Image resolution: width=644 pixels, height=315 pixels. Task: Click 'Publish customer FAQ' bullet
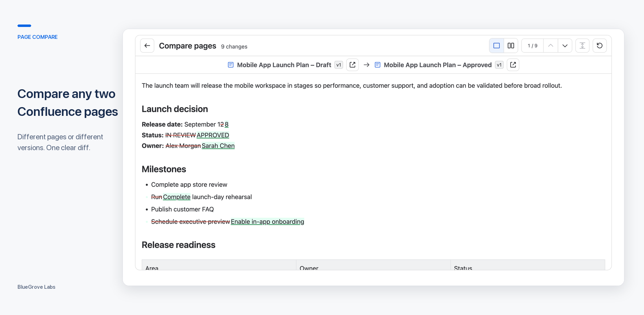[182, 209]
